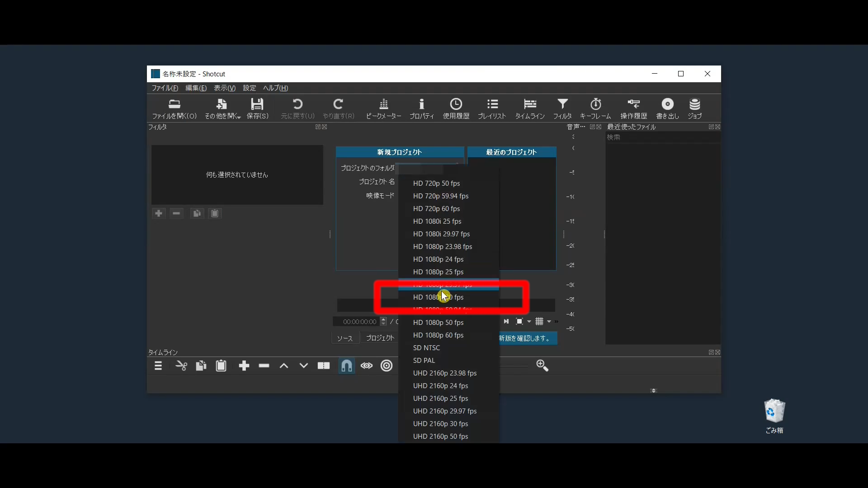Click ソース tab in bottom panel
The height and width of the screenshot is (488, 868).
point(345,337)
